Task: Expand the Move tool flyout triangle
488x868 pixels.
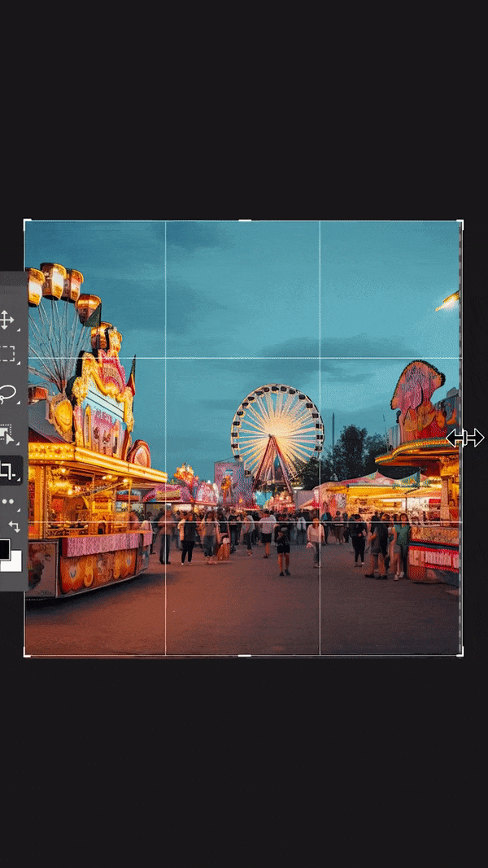Action: click(x=18, y=329)
